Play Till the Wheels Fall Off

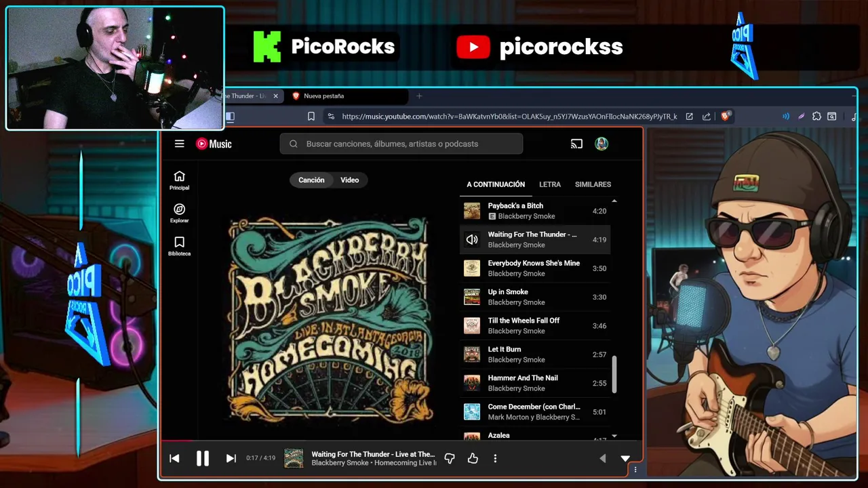click(535, 325)
